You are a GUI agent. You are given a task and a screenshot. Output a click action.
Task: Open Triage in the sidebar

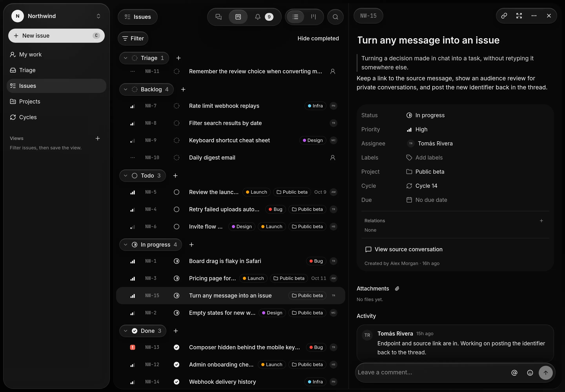(x=56, y=70)
